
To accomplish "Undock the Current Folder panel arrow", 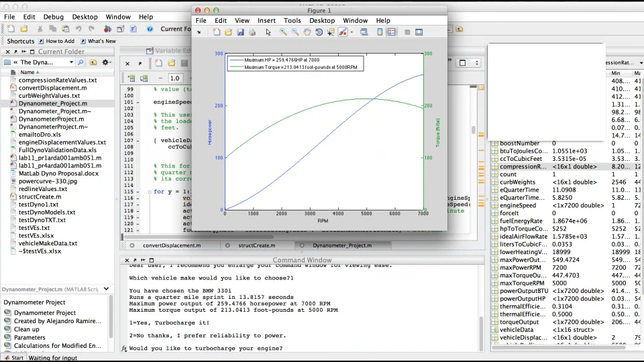I will tap(15, 52).
